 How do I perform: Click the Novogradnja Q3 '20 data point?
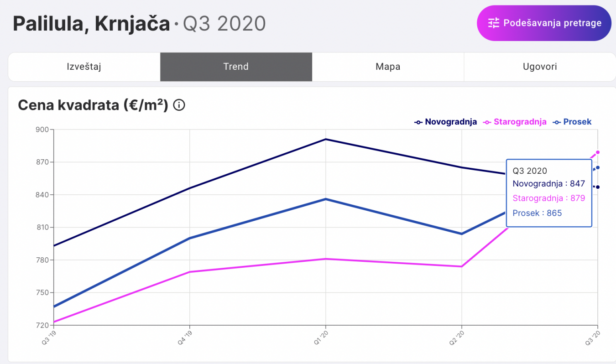[x=598, y=187]
